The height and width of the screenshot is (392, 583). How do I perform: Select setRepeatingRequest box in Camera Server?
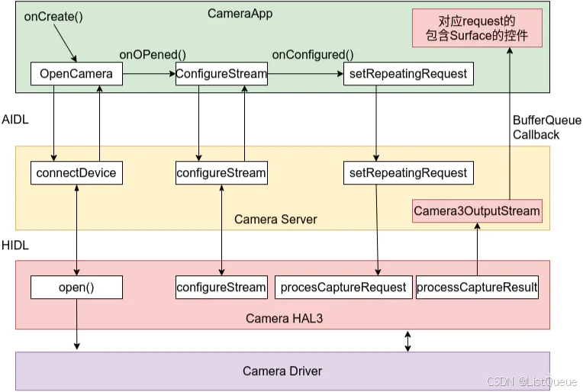[x=408, y=173]
